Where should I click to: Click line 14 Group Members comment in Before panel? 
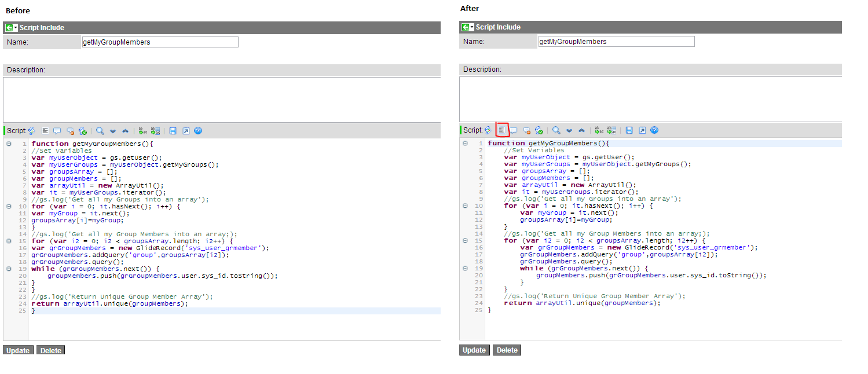coord(134,234)
